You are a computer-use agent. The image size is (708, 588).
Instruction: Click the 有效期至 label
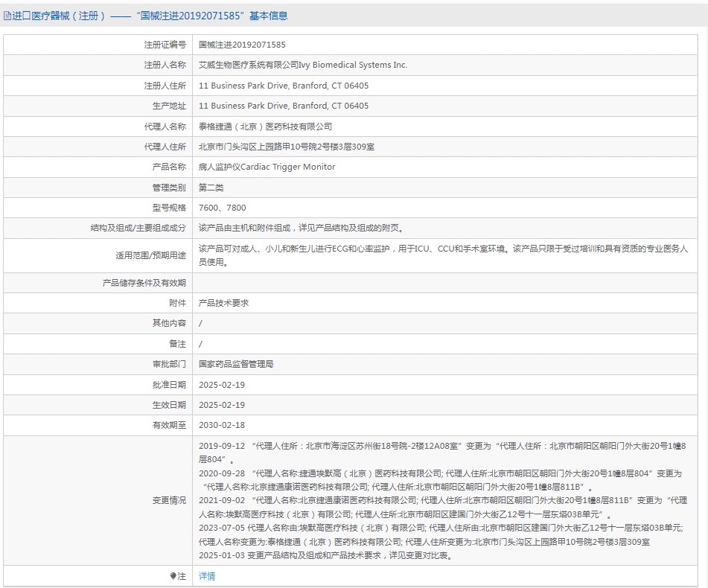[169, 425]
